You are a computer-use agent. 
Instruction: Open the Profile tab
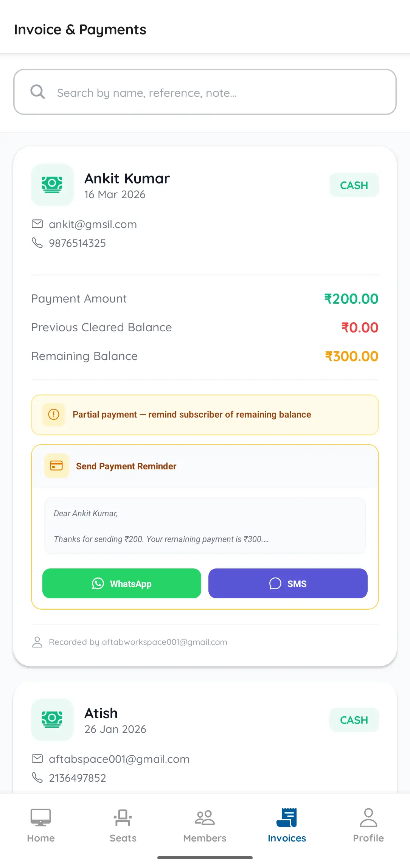tap(368, 826)
